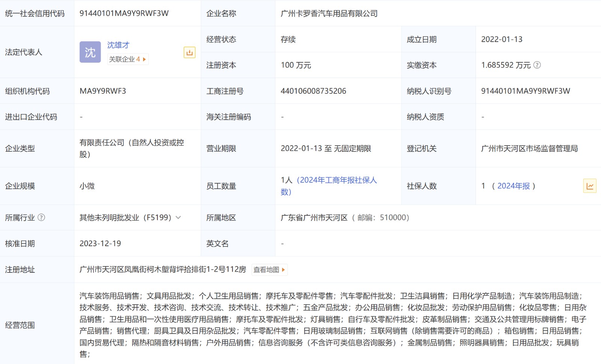The image size is (601, 364).
Task: Open the trend chart icon in 社保人数 row
Action: coord(589,186)
